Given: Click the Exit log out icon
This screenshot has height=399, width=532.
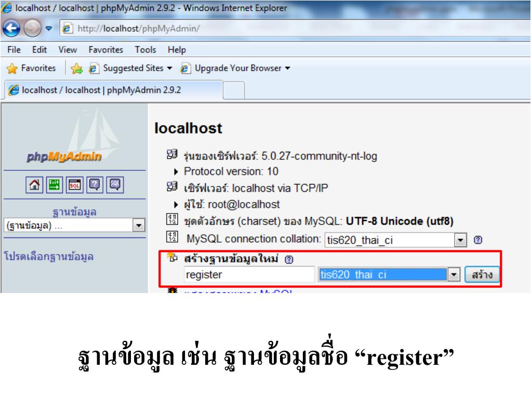Looking at the screenshot, I should point(54,185).
